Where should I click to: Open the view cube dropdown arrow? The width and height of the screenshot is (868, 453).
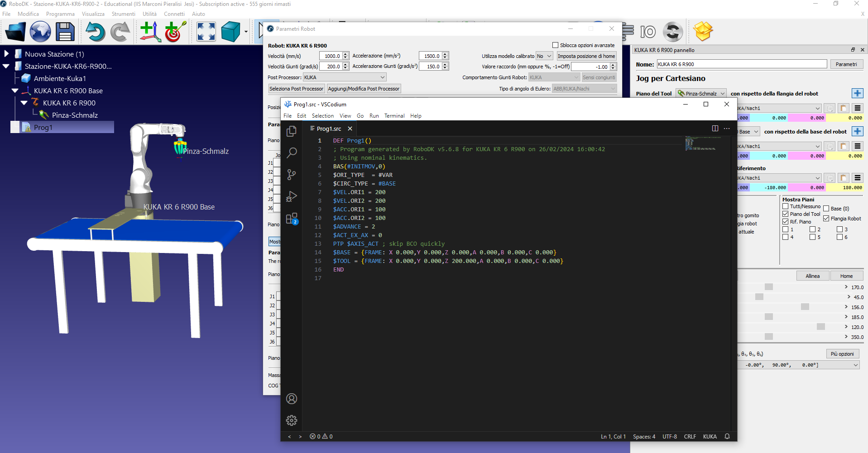tap(246, 32)
